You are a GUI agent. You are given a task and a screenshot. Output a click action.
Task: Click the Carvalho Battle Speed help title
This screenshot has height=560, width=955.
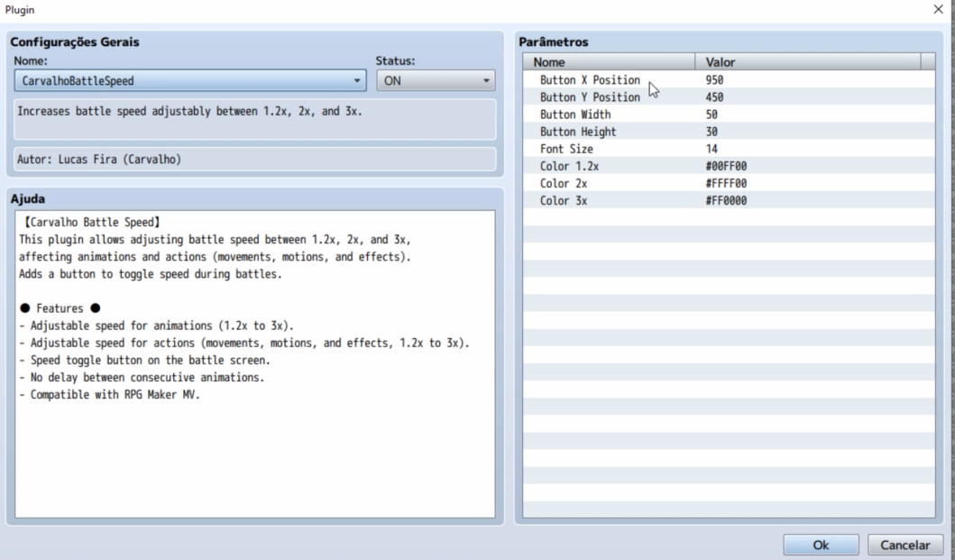point(91,223)
